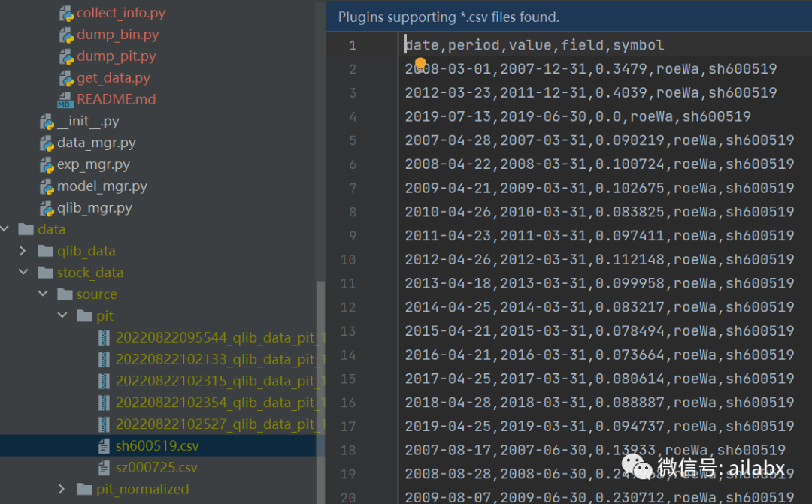The width and height of the screenshot is (812, 504).
Task: Click line with value 0.102675
Action: [599, 188]
